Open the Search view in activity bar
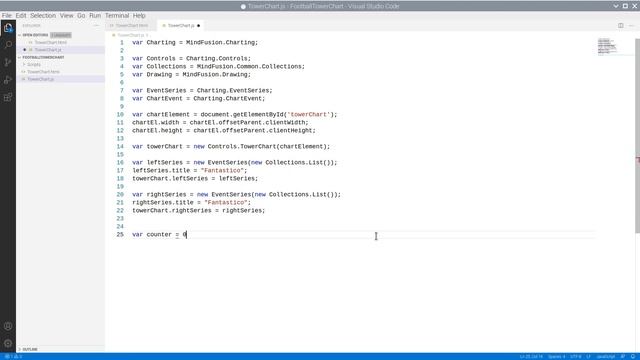Screen dimensions: 640x360 [8, 44]
